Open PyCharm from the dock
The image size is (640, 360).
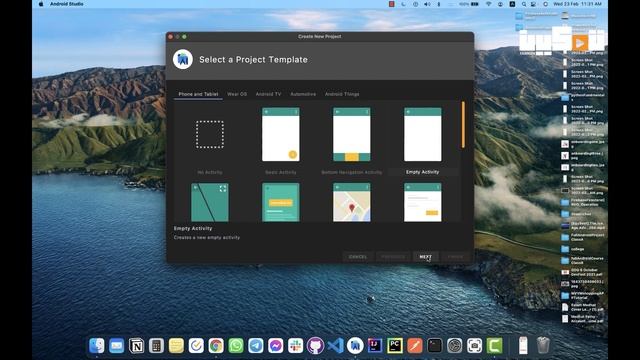pos(395,346)
